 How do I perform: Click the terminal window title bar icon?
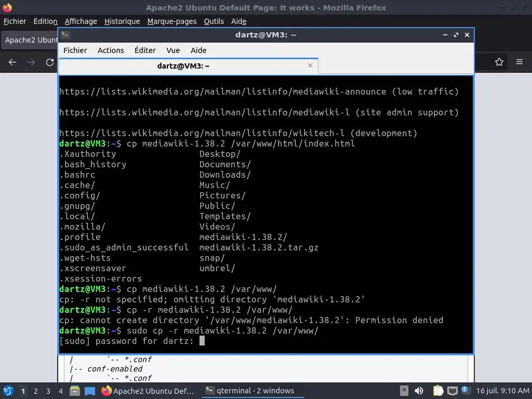tap(65, 34)
